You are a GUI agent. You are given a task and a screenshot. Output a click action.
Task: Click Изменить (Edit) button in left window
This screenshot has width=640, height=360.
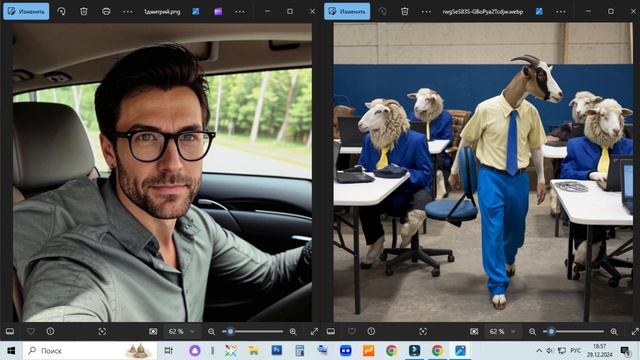pos(26,11)
